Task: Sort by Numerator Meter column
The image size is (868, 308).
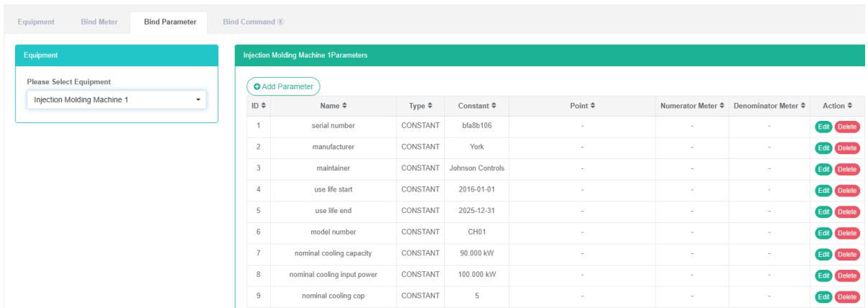Action: 690,107
